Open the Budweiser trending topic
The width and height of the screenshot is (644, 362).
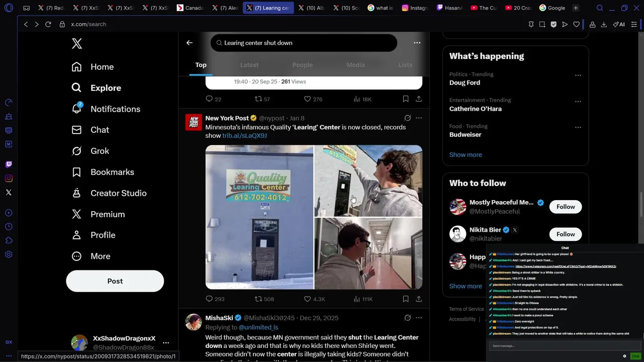(x=465, y=135)
